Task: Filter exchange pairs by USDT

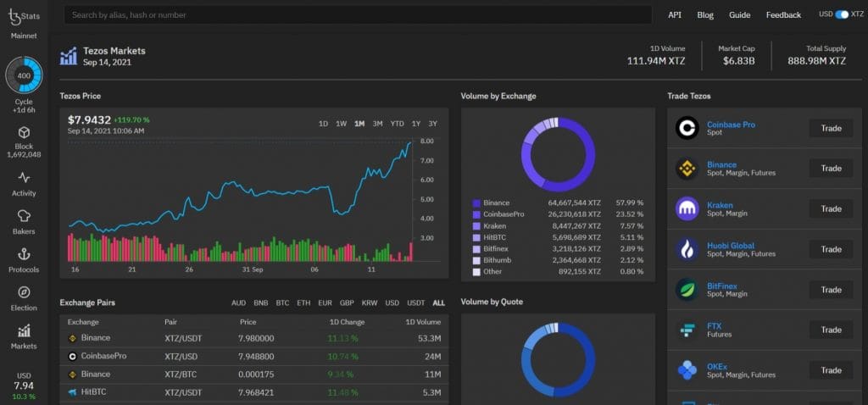Action: pos(415,303)
